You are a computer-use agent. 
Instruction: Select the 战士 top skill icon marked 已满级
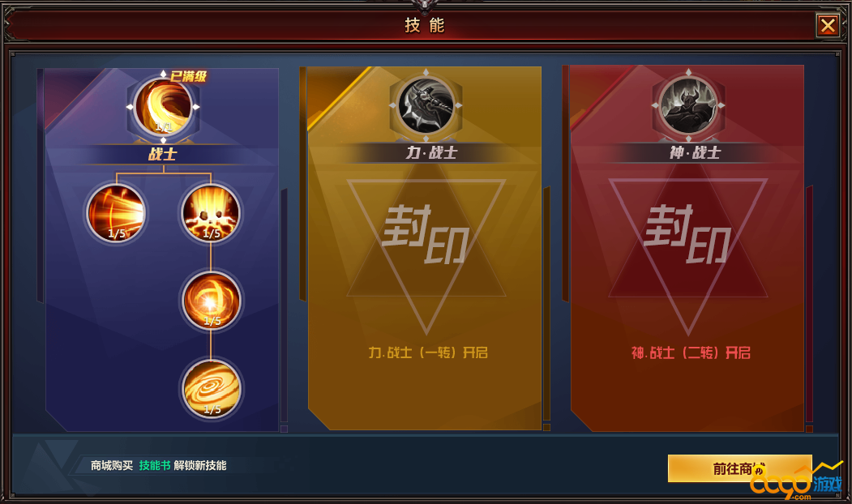[163, 106]
